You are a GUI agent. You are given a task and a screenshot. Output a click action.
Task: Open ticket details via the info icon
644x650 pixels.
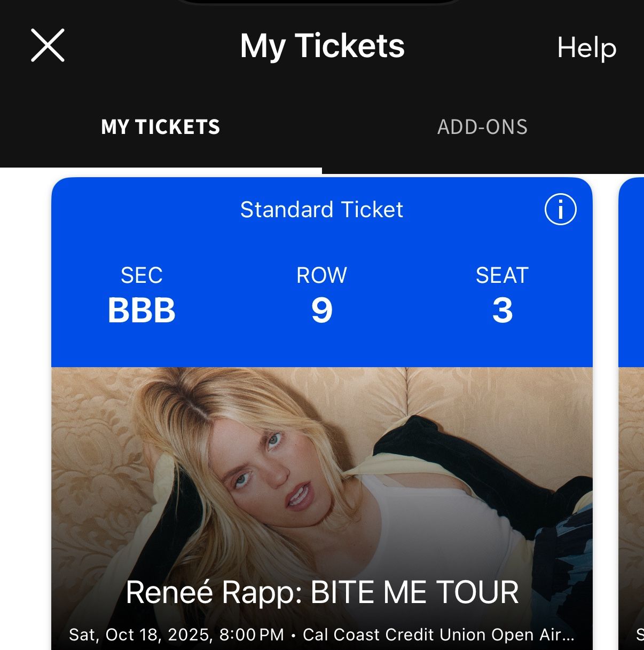[560, 209]
